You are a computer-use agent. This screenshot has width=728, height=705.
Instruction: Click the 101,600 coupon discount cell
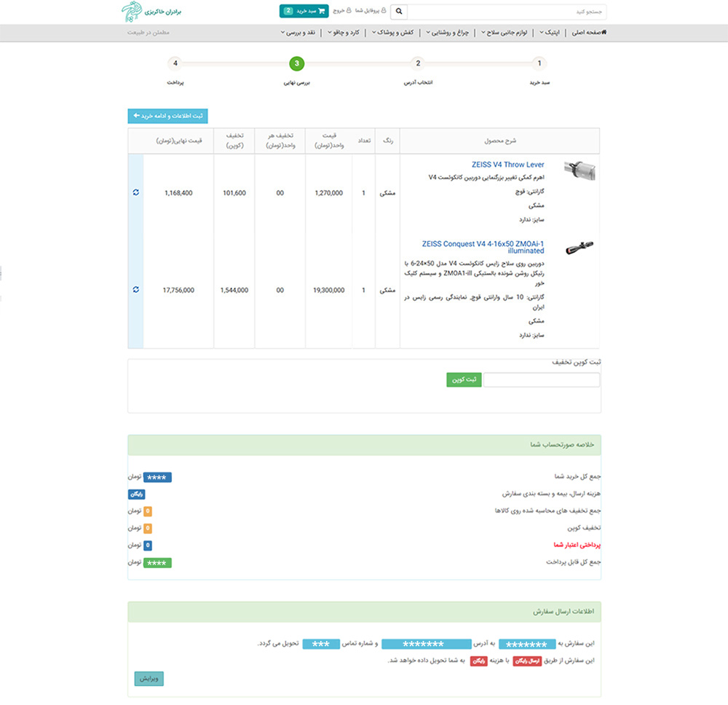234,193
